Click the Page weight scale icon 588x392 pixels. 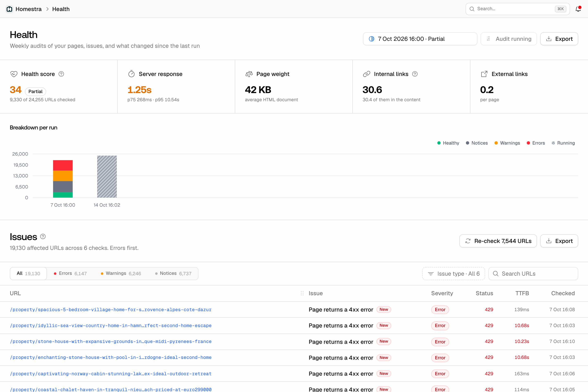[249, 74]
